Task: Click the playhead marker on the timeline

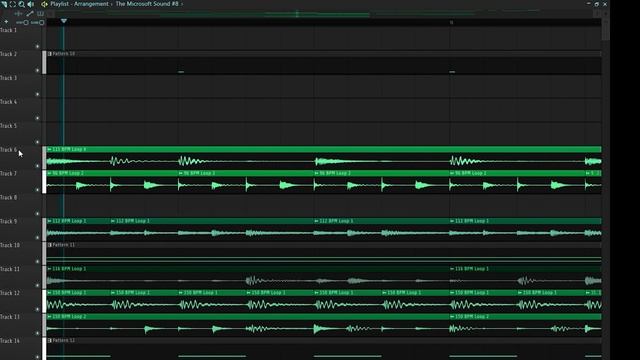Action: click(64, 21)
